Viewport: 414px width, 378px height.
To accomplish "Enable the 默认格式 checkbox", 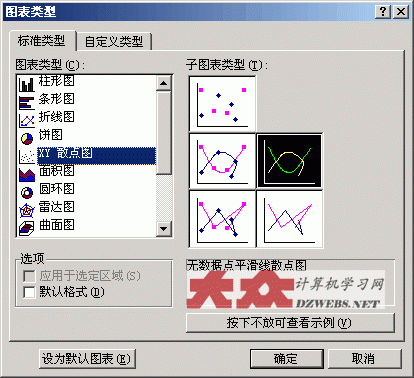I will (29, 292).
